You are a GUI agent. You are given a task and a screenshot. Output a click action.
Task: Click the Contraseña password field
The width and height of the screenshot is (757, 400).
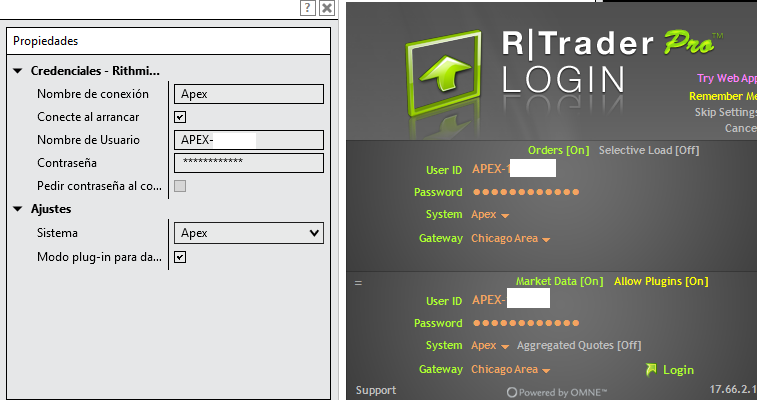pyautogui.click(x=249, y=163)
